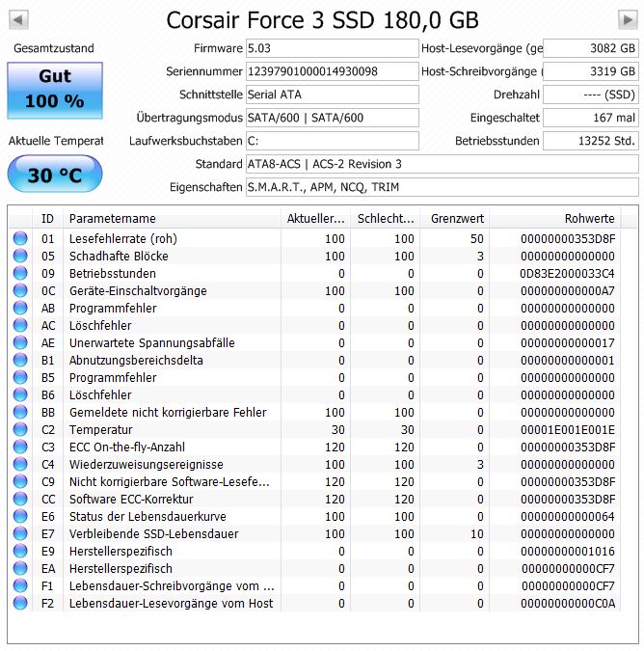Screen dimensions: 644x651
Task: Click the Schnittstelle field Serial ATA
Action: [x=332, y=95]
